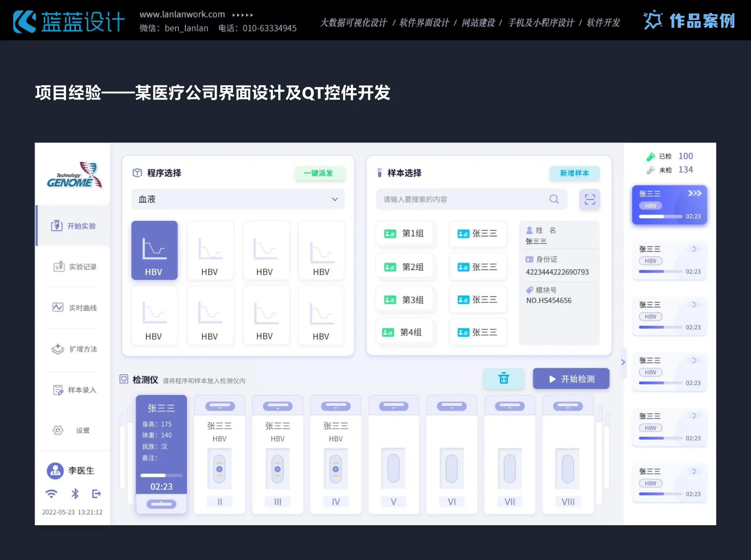Viewport: 751px width, 560px height.
Task: Click the logout arrow icon beside Bluetooth
Action: click(97, 494)
